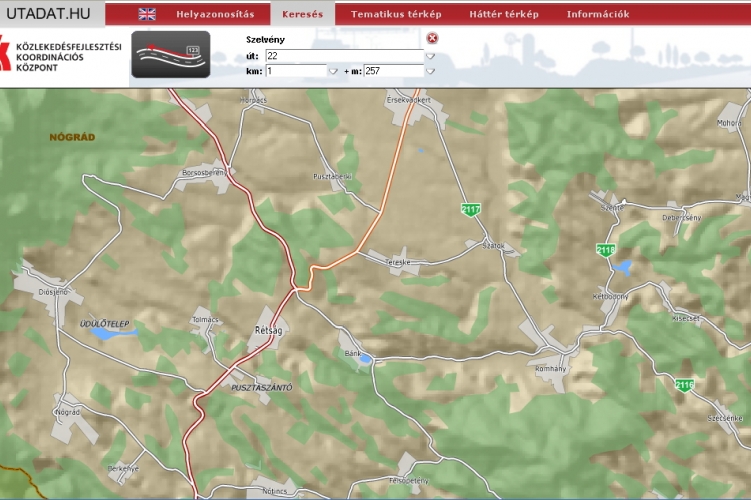Select the Keresés tab
Image resolution: width=751 pixels, height=500 pixels.
click(302, 14)
